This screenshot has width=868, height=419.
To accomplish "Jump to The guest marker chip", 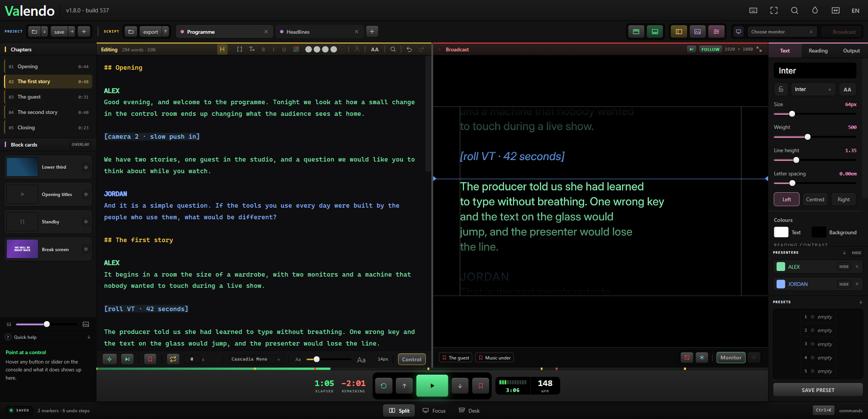I will click(455, 358).
